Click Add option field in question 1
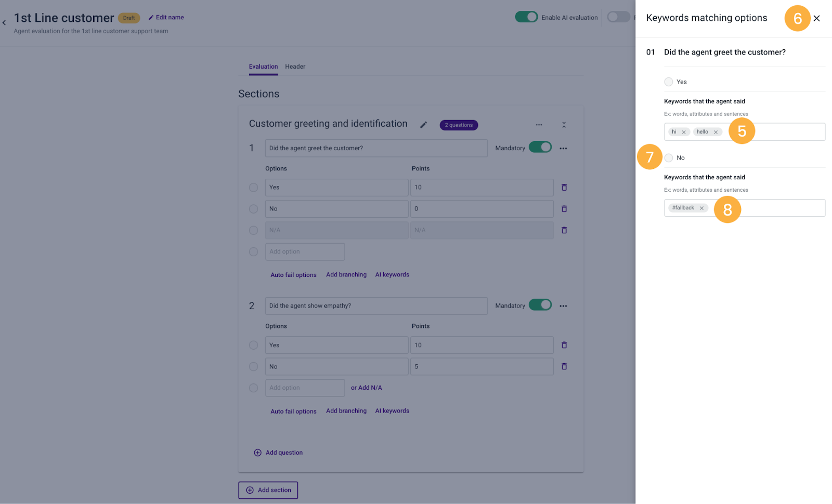Viewport: 832px width, 504px height. coord(305,251)
